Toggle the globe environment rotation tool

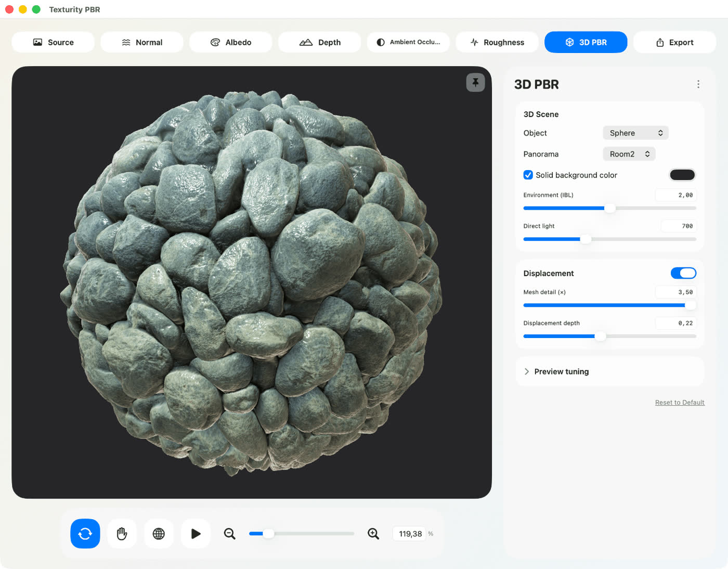(x=159, y=533)
